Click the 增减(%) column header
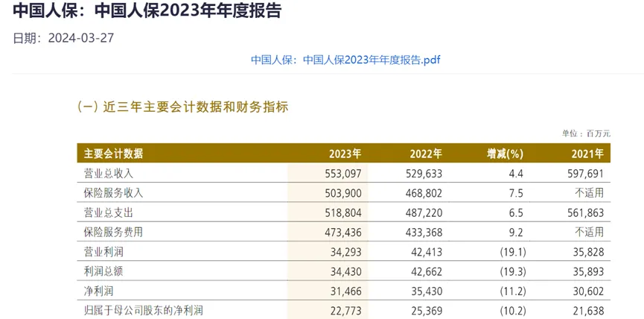The width and height of the screenshot is (644, 319). click(506, 154)
